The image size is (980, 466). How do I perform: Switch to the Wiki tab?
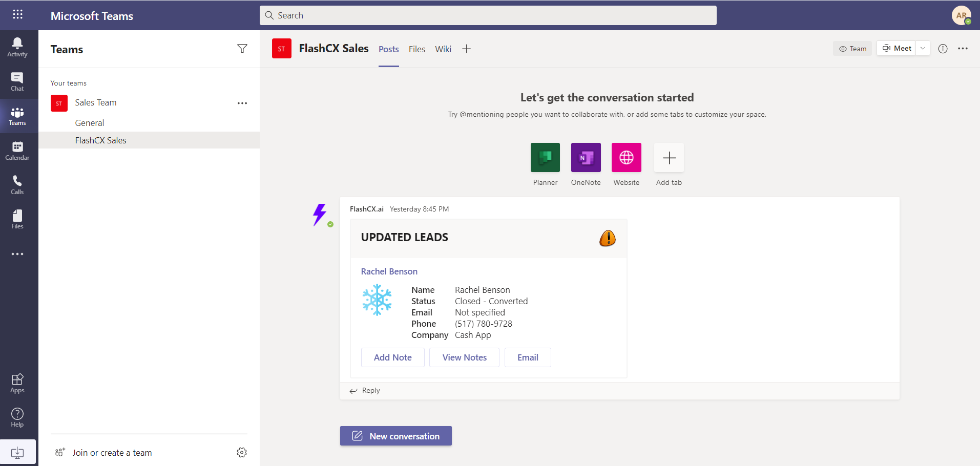coord(443,49)
